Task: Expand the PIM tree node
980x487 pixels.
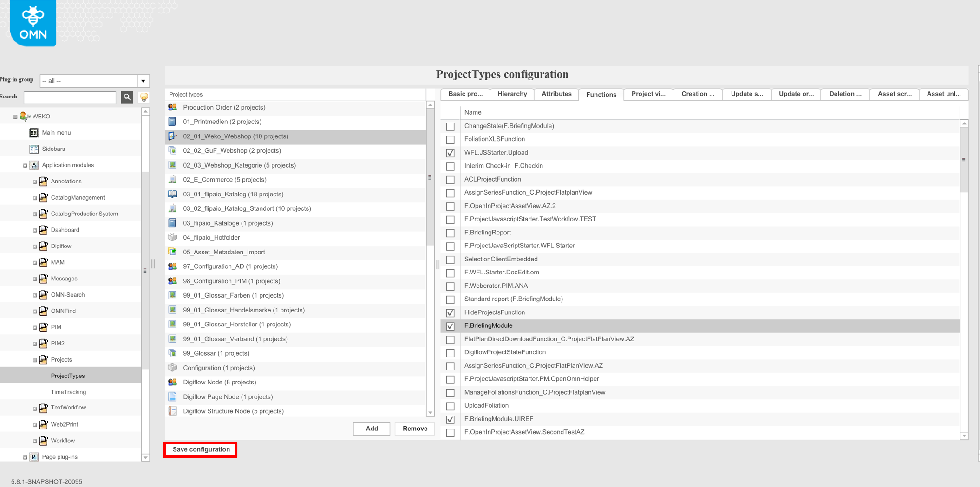Action: (35, 328)
